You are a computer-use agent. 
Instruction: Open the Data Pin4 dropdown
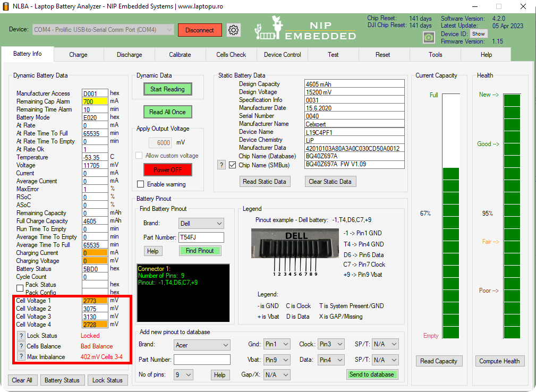tap(331, 360)
